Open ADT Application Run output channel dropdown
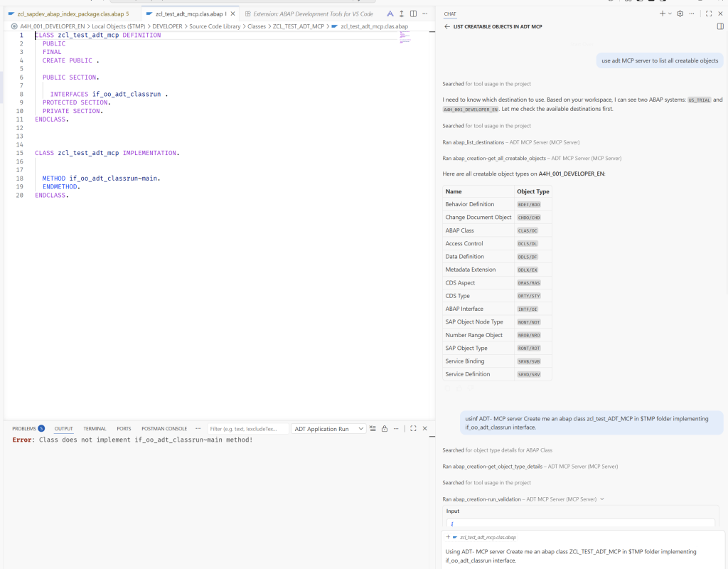 point(328,429)
